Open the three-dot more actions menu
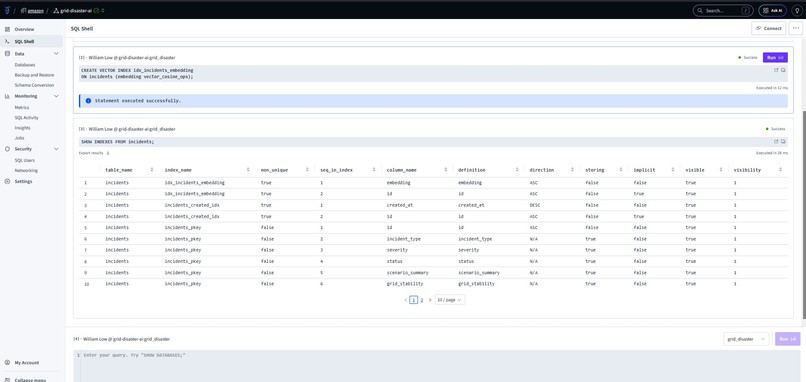Screen dimensions: 806x382 pos(796,28)
